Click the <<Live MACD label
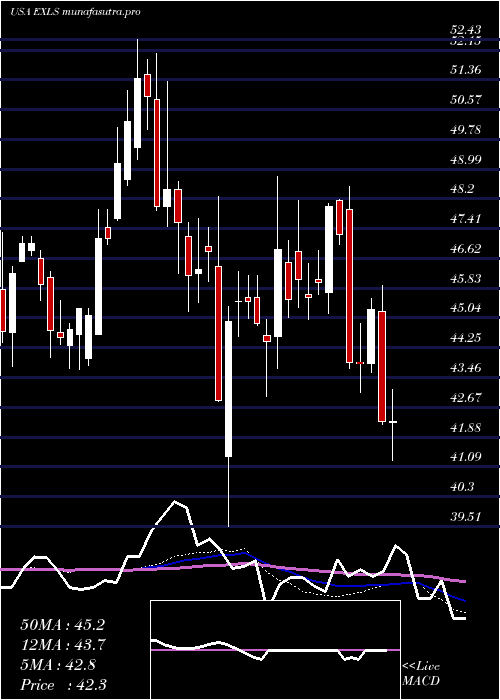Viewport: 500px width, 700px height. (421, 674)
